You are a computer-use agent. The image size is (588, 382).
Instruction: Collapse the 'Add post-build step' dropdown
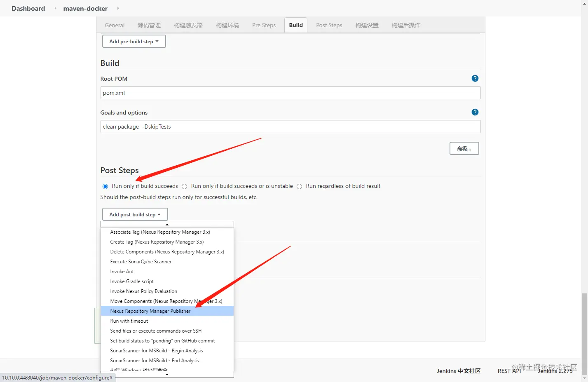[135, 215]
